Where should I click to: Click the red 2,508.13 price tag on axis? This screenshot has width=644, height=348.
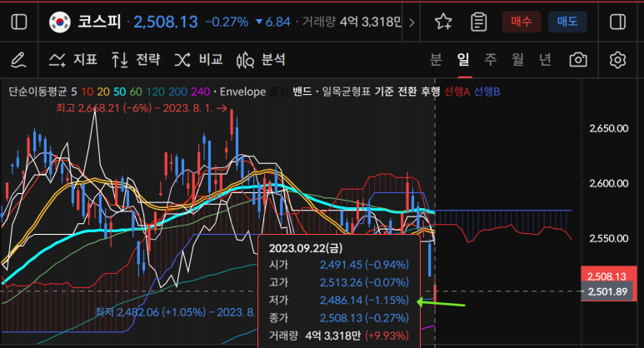coord(607,276)
